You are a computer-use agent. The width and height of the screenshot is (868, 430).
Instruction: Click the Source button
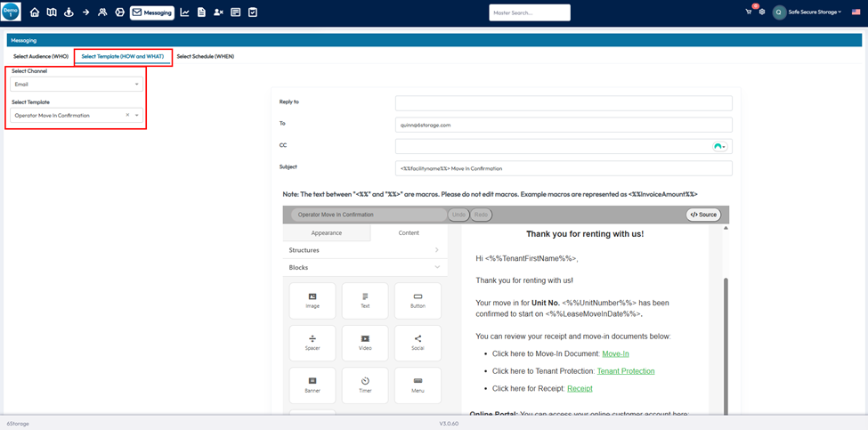click(x=702, y=215)
